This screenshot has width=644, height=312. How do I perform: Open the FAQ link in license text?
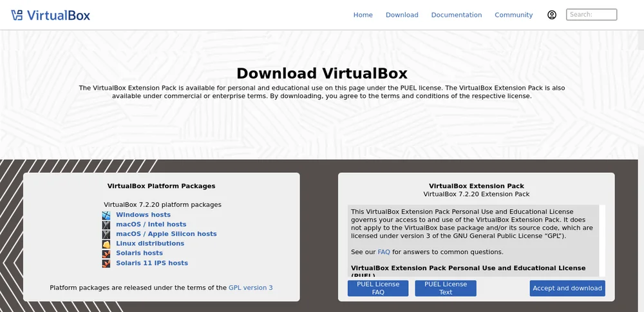384,252
